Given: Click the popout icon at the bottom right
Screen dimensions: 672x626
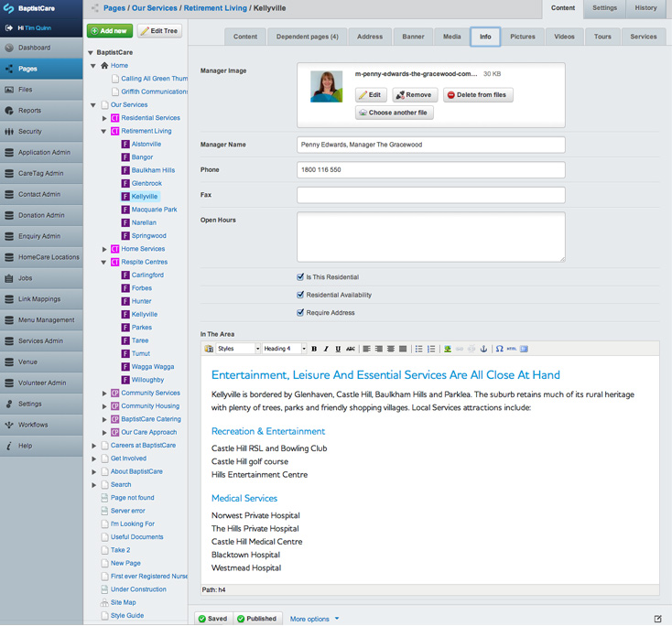Looking at the screenshot, I should coord(658,619).
